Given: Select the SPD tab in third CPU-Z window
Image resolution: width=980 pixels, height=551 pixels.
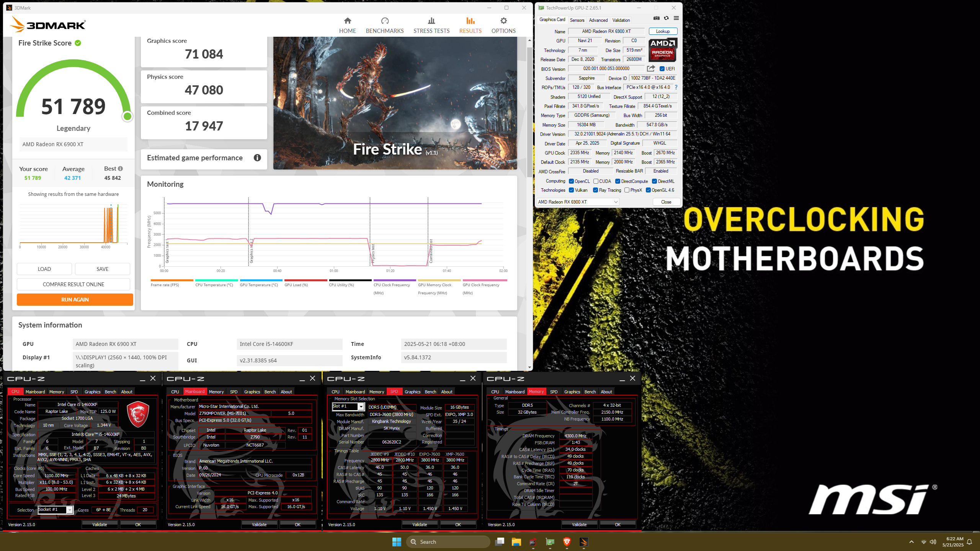Looking at the screenshot, I should tap(394, 392).
